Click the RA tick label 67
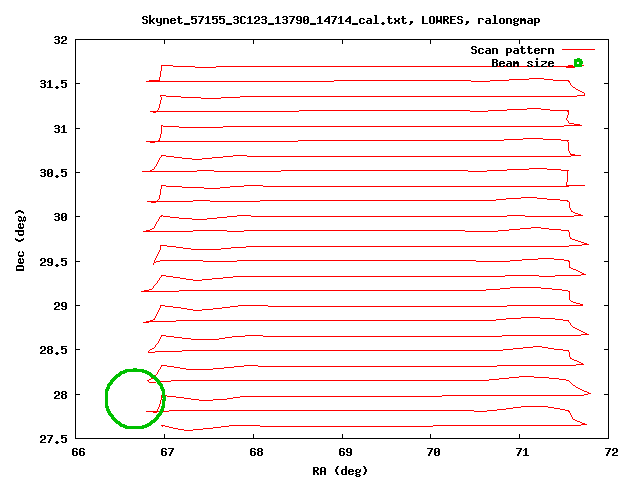This screenshot has width=640, height=480. coord(167,452)
